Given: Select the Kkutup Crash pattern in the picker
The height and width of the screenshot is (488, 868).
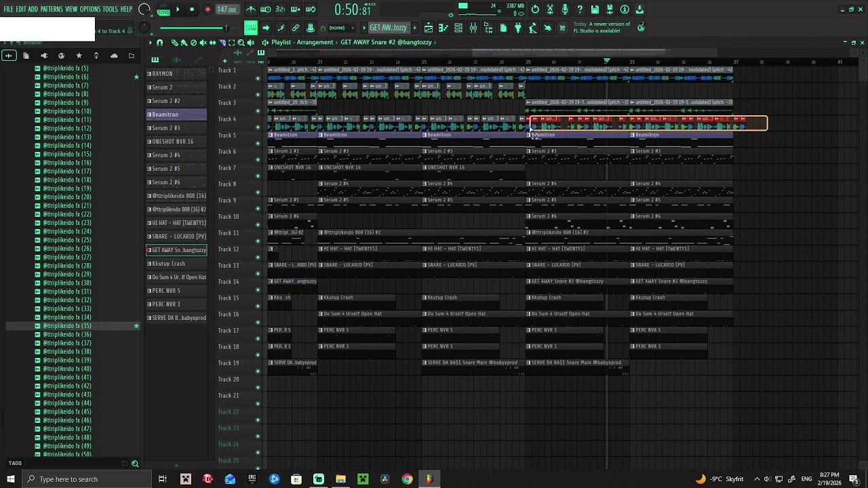Looking at the screenshot, I should (x=176, y=264).
